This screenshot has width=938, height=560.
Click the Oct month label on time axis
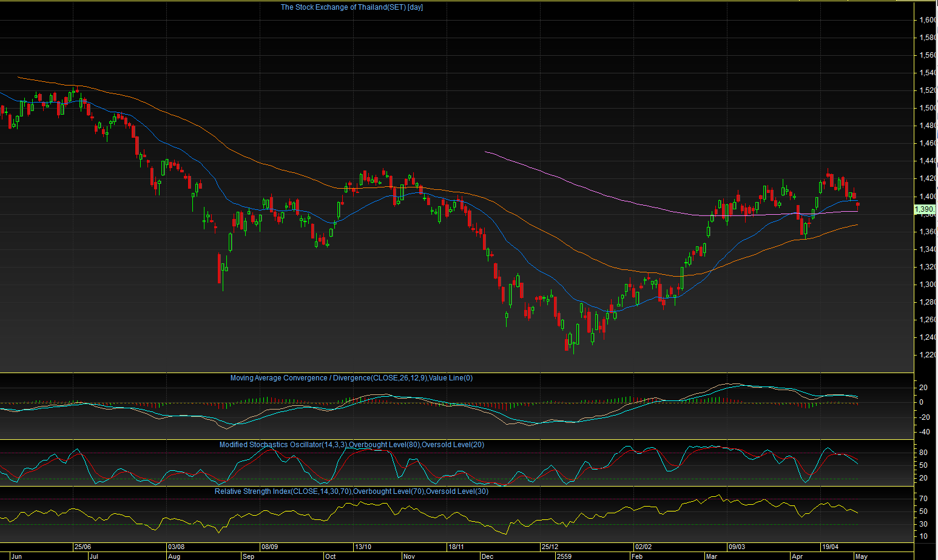click(x=330, y=556)
